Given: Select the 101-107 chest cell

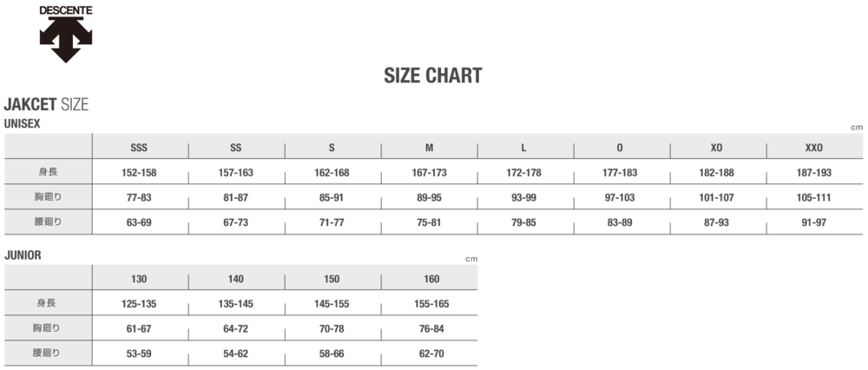Looking at the screenshot, I should click(716, 197).
